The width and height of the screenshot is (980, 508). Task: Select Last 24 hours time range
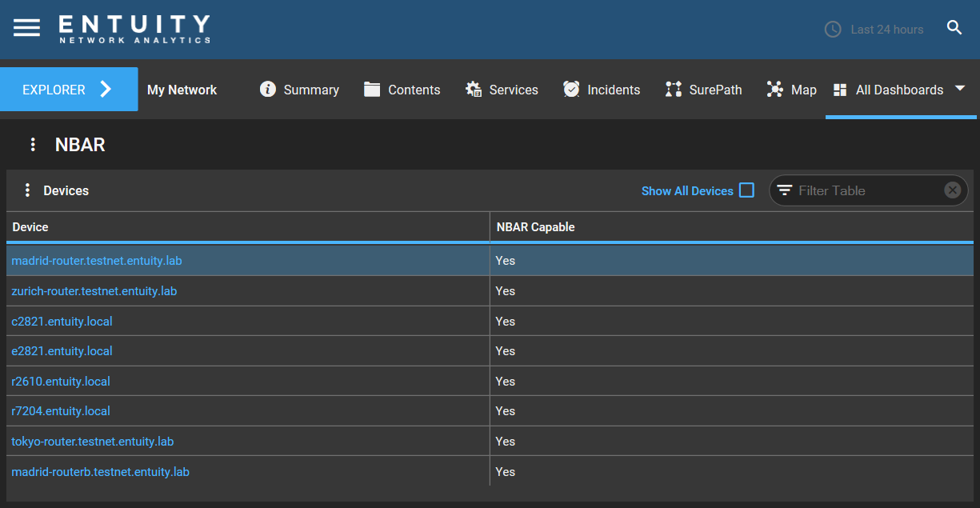[x=887, y=30]
